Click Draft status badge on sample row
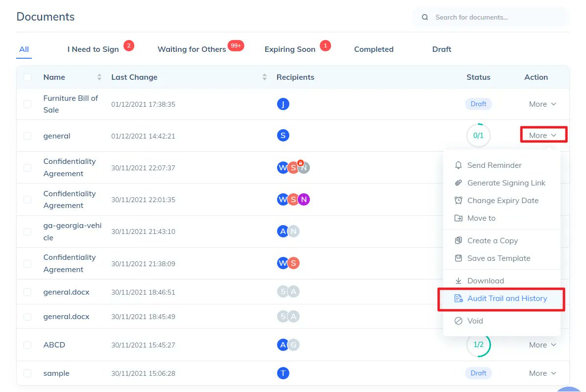The height and width of the screenshot is (392, 586). (x=478, y=373)
